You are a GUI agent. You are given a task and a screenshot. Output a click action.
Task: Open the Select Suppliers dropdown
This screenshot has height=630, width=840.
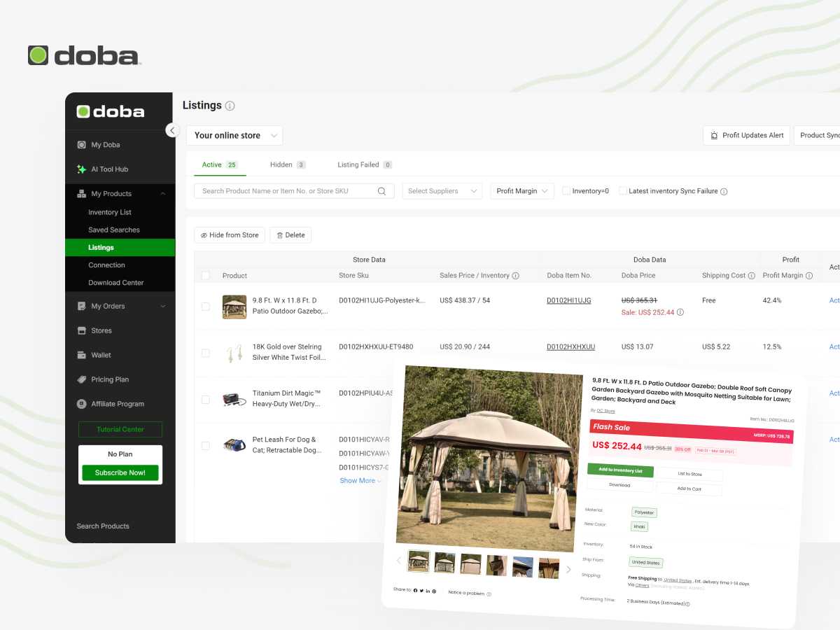coord(442,191)
